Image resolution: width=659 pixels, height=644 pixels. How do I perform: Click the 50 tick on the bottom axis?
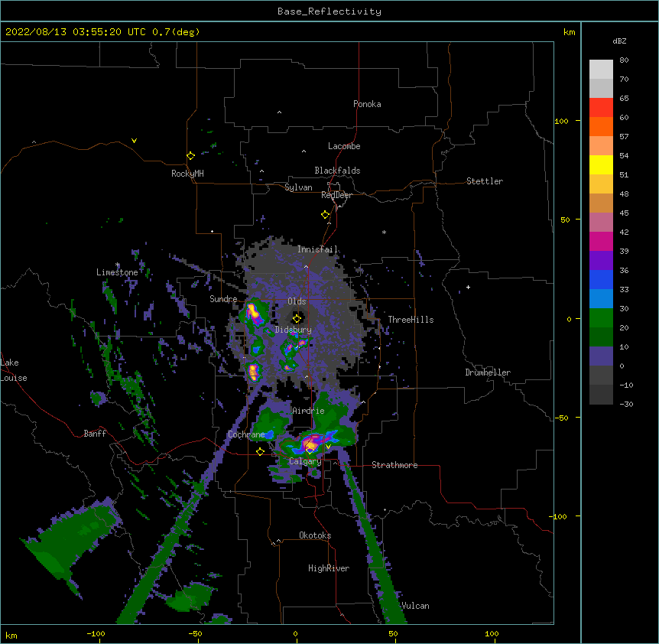point(394,633)
